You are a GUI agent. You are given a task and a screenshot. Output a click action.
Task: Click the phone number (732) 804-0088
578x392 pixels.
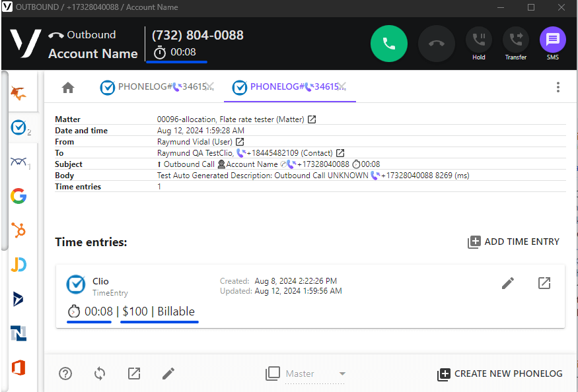coord(198,35)
